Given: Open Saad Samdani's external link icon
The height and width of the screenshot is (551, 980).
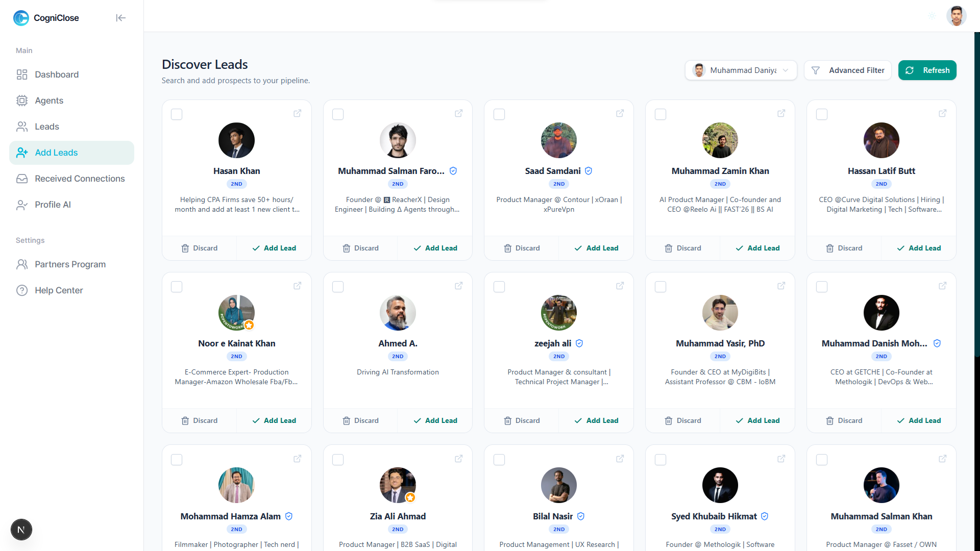Looking at the screenshot, I should click(620, 113).
